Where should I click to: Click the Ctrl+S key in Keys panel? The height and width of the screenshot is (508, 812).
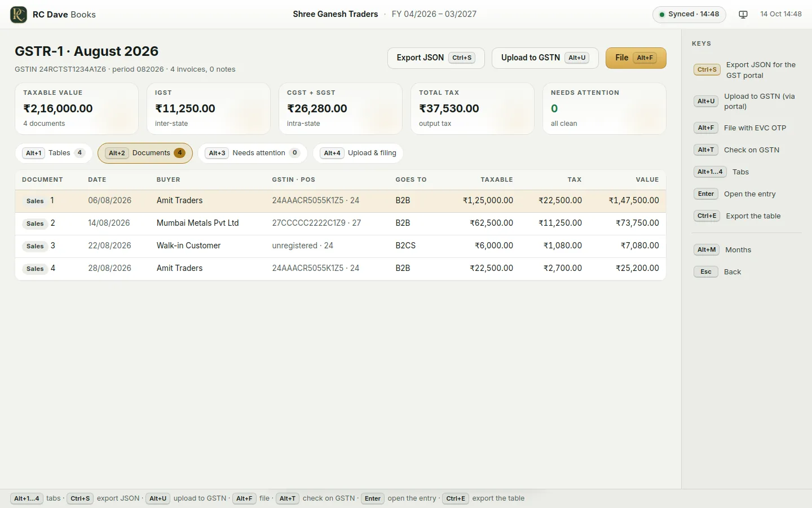click(x=707, y=70)
